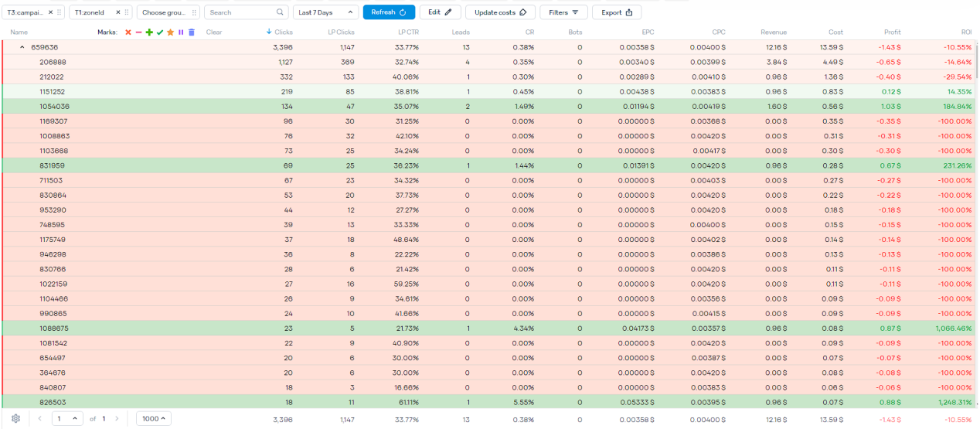Sort by the Bots column header

pos(575,32)
